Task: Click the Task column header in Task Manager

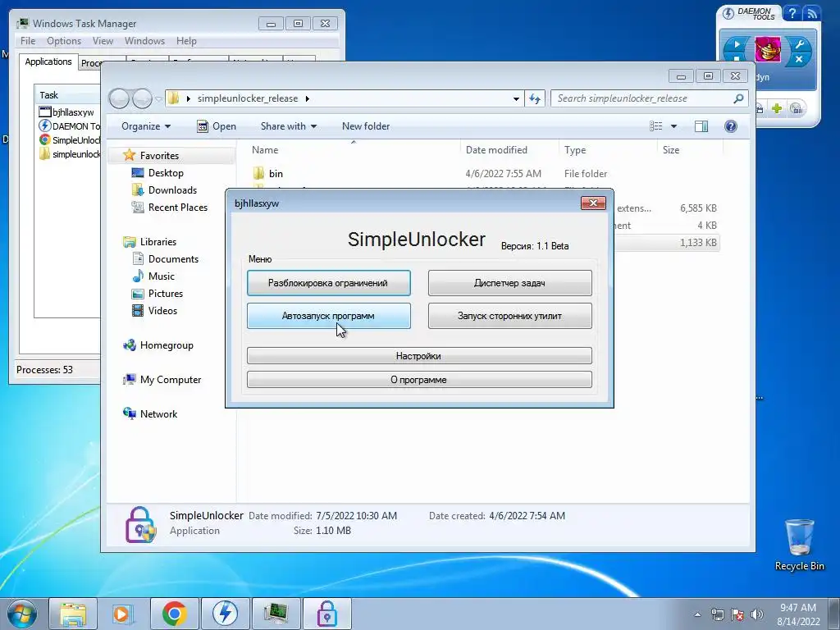Action: [x=67, y=95]
